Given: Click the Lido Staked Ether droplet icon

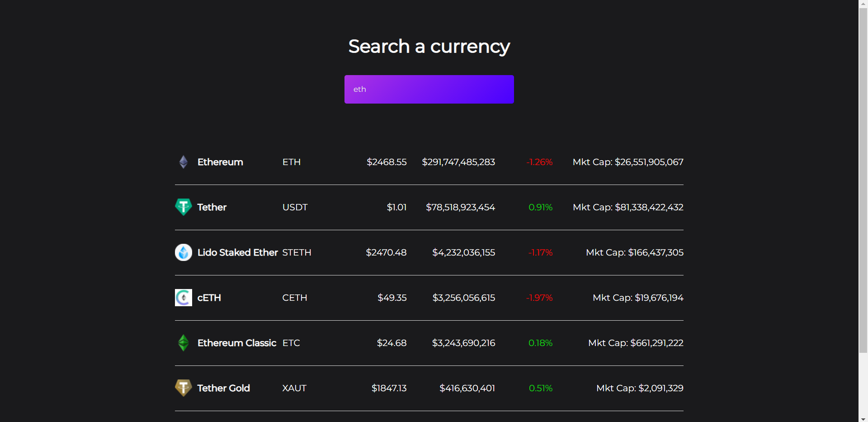Looking at the screenshot, I should [x=183, y=252].
